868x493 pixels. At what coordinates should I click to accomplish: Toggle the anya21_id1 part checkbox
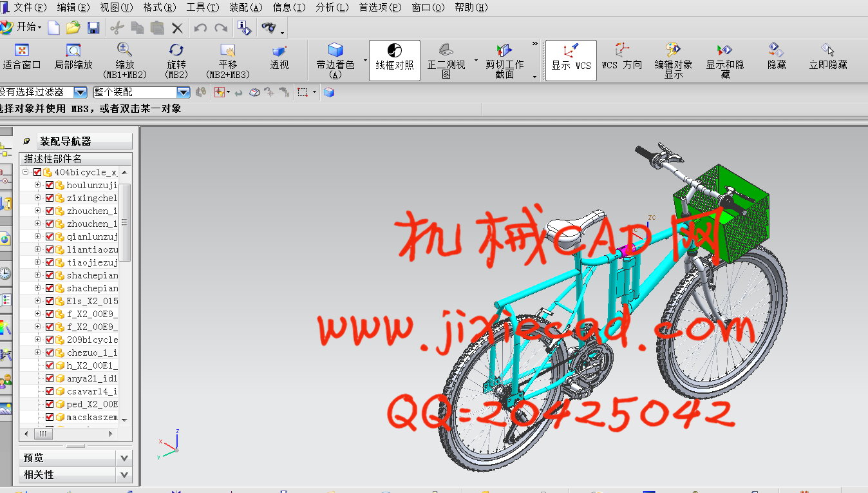coord(50,378)
